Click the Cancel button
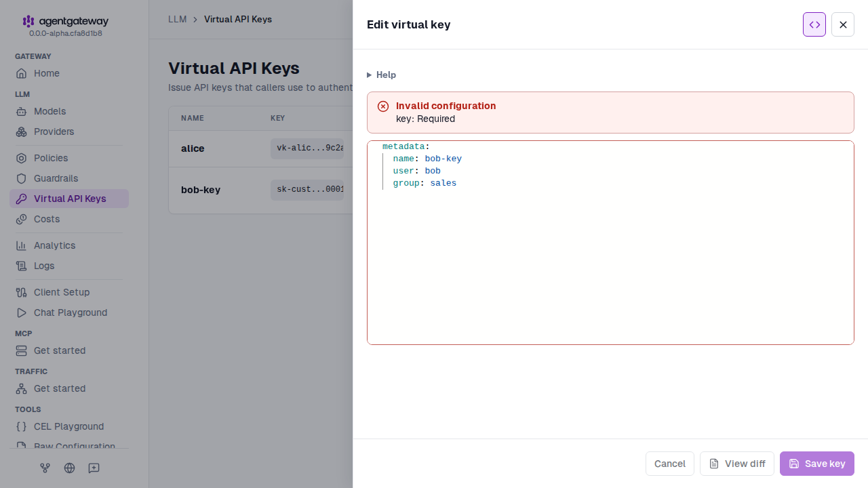Image resolution: width=868 pixels, height=488 pixels. click(x=670, y=464)
